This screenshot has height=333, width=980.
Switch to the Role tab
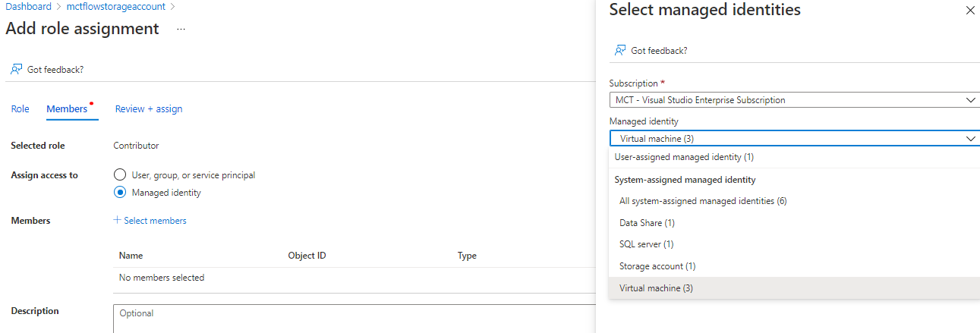click(x=20, y=109)
